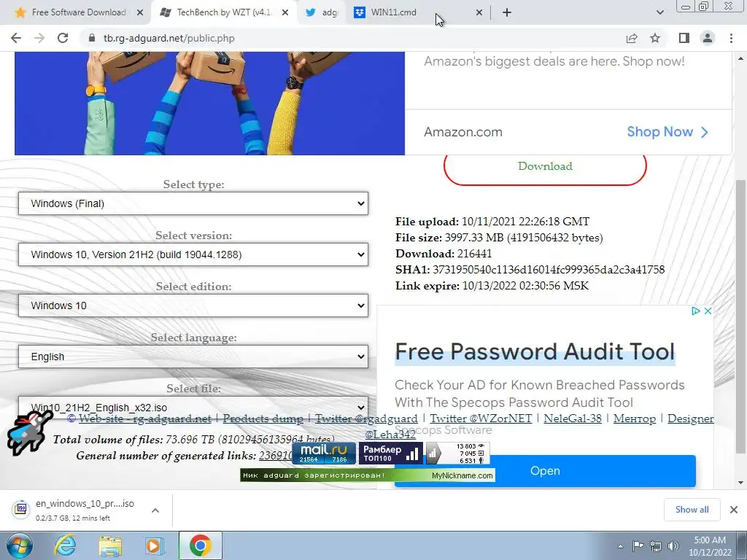747x560 pixels.
Task: Open the Ментор link
Action: click(x=635, y=419)
